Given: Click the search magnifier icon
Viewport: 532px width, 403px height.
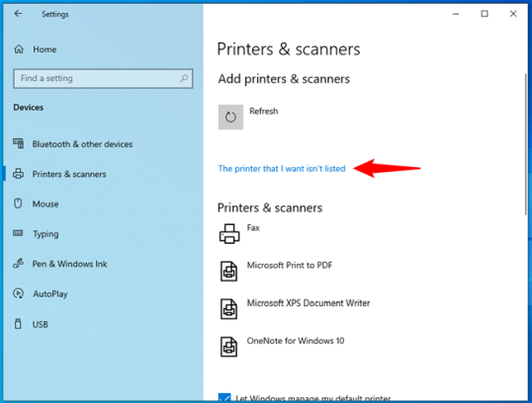Looking at the screenshot, I should [184, 79].
